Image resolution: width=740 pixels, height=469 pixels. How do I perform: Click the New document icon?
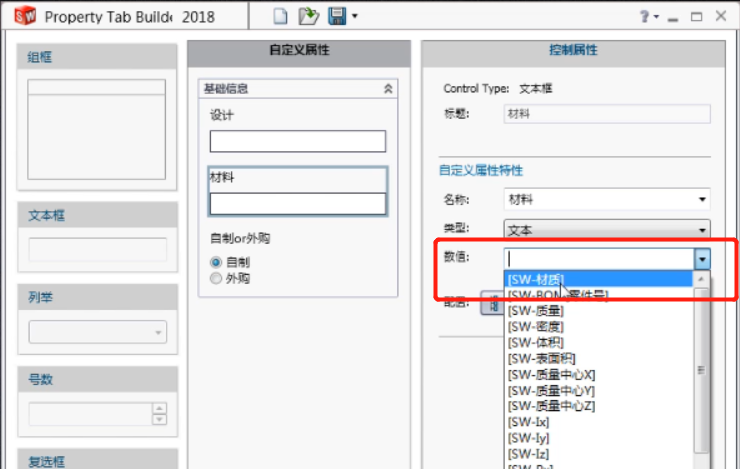(281, 16)
